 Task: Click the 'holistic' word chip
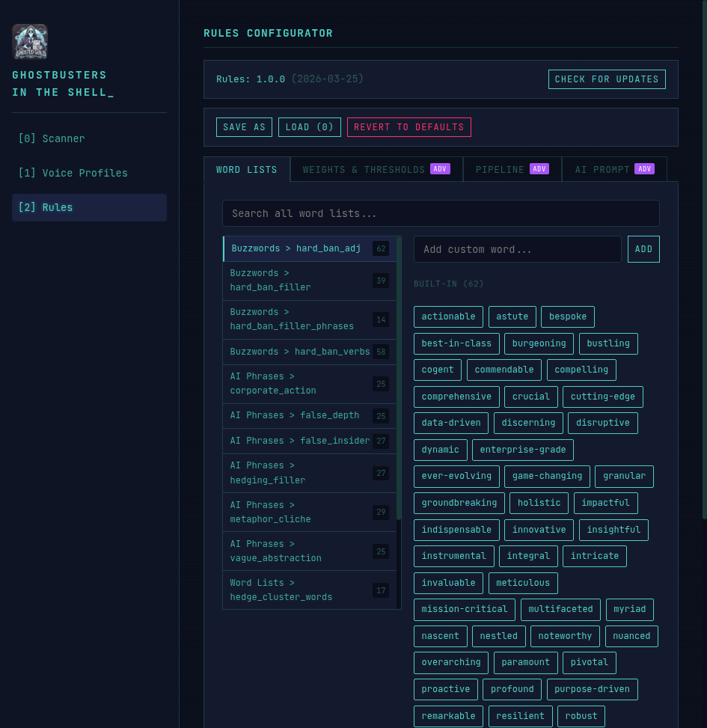[x=539, y=504]
